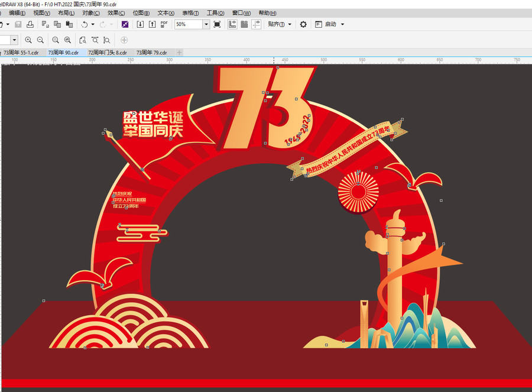Click the Paste icon
The image size is (532, 392).
(x=69, y=24)
